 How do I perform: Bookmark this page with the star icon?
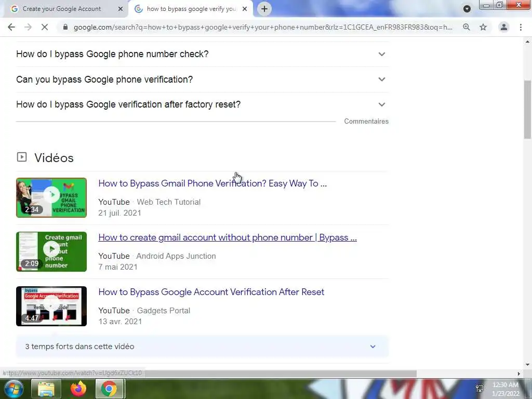tap(483, 27)
